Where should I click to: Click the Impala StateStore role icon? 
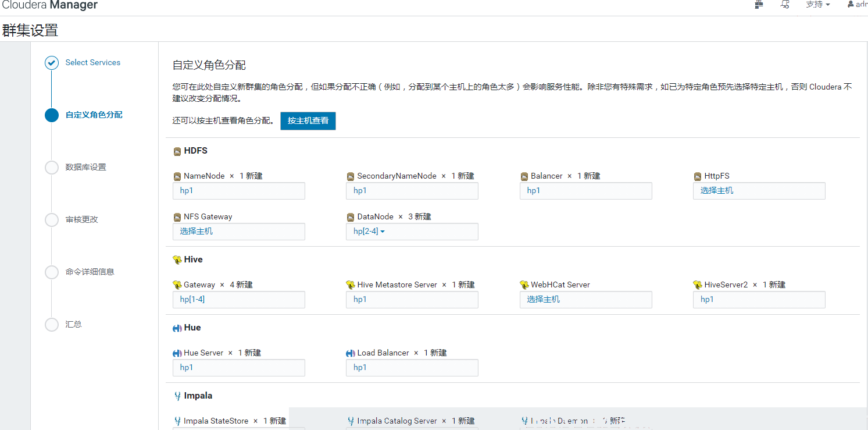pos(177,421)
